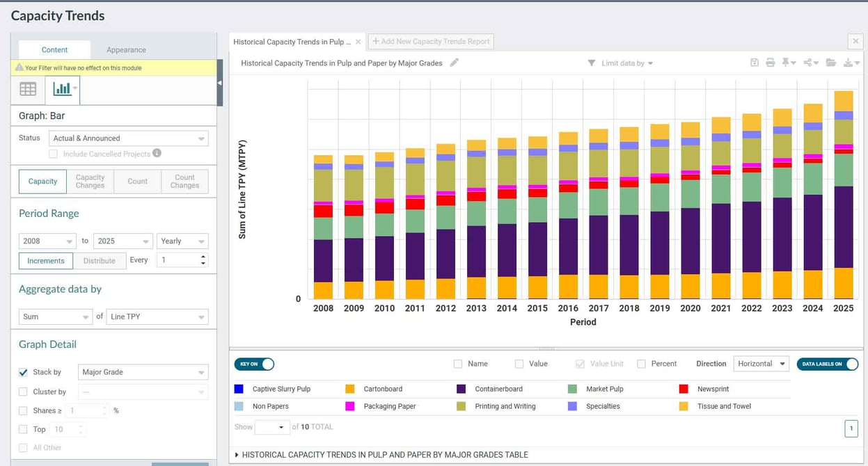
Task: Click the Containerboard purple legend swatch
Action: (461, 389)
